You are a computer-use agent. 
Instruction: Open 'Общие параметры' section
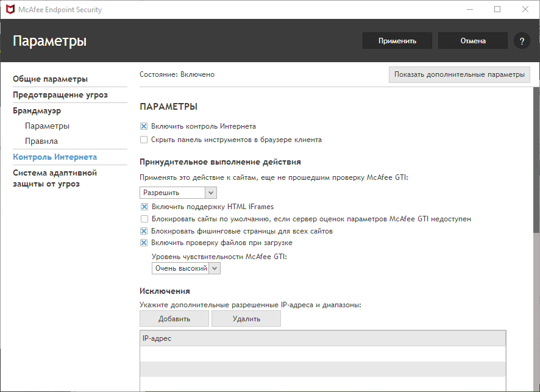pyautogui.click(x=50, y=79)
